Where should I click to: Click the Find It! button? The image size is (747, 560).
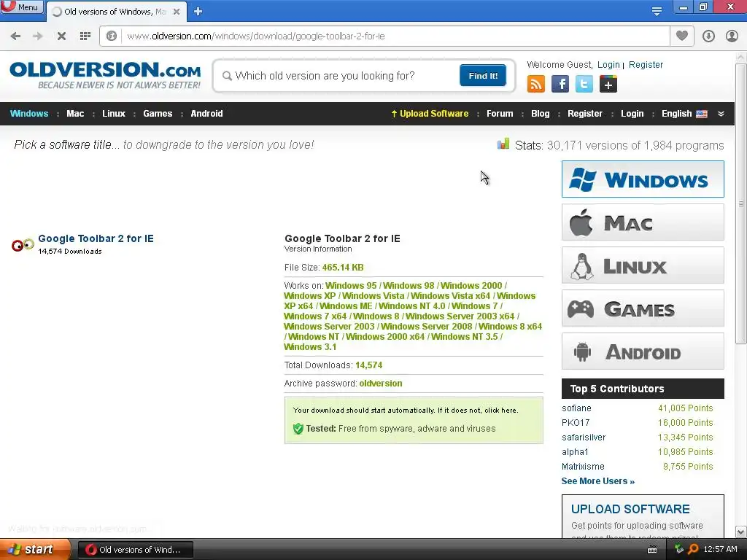[x=483, y=76]
